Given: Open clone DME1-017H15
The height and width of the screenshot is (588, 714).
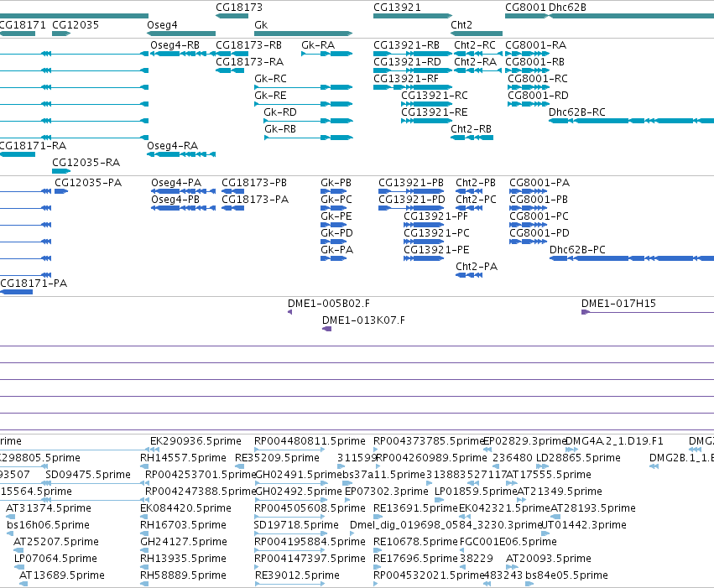Looking at the screenshot, I should pos(618,304).
